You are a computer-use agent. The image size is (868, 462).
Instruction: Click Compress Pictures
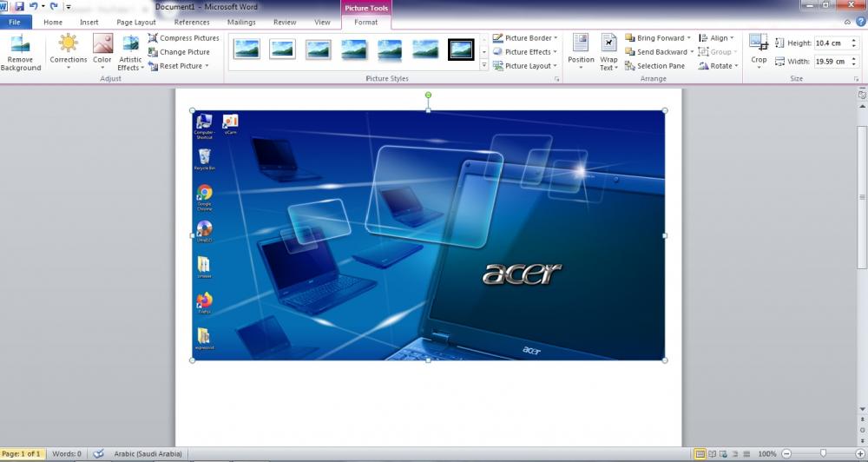(183, 37)
